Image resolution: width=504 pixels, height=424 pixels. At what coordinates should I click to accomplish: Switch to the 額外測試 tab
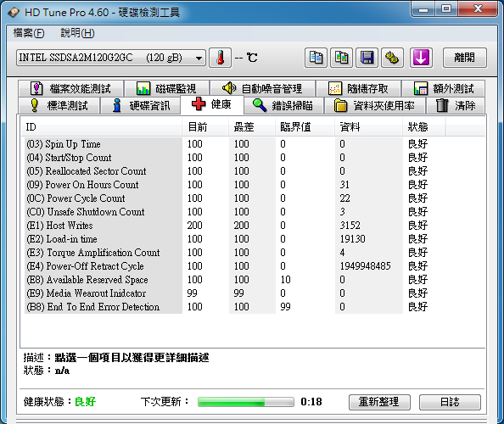pos(444,88)
